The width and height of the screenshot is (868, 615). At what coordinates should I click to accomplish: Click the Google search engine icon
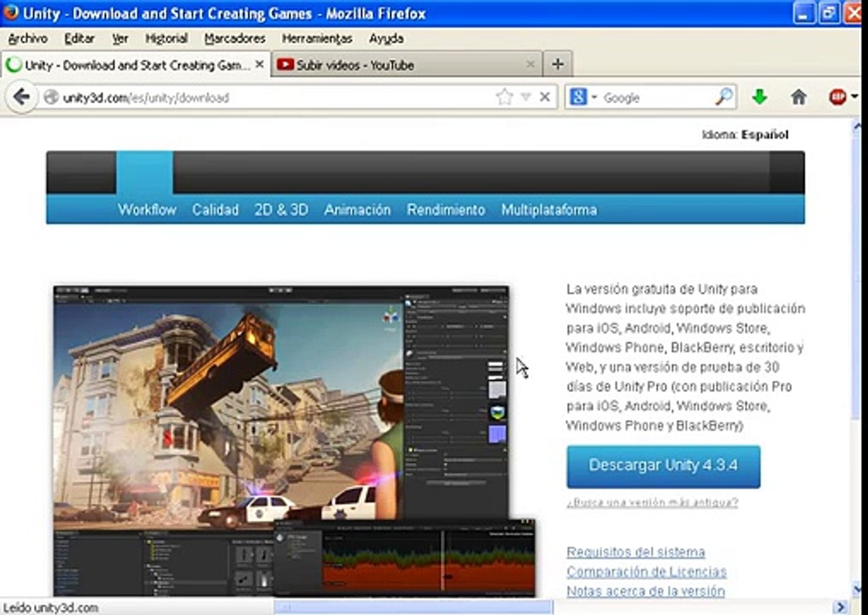pos(578,97)
